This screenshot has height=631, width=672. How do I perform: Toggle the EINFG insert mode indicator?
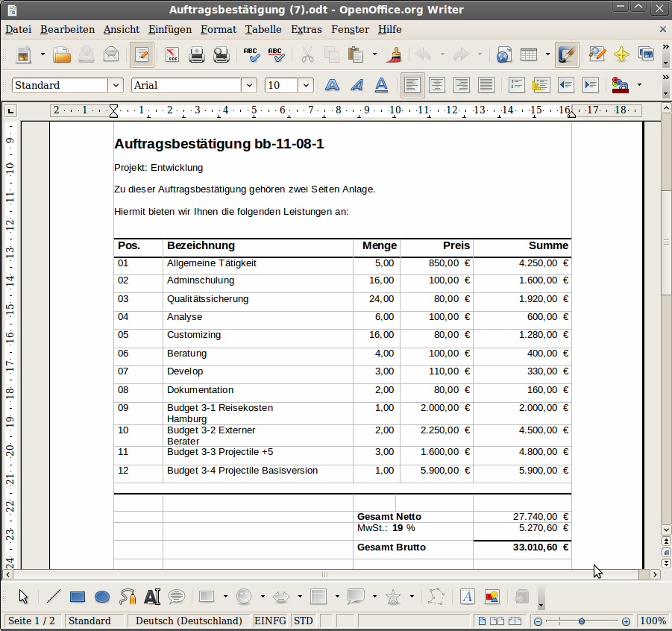tap(270, 621)
